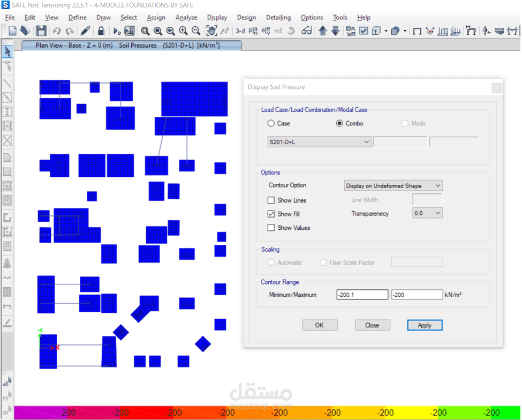Open the S201-D+L combo dropdown

tap(319, 142)
